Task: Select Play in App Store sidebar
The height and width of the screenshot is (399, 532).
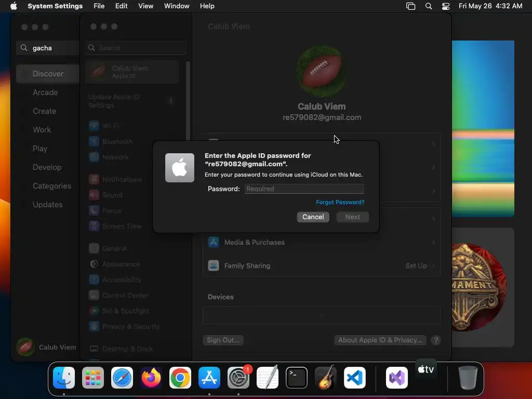Action: pyautogui.click(x=39, y=148)
